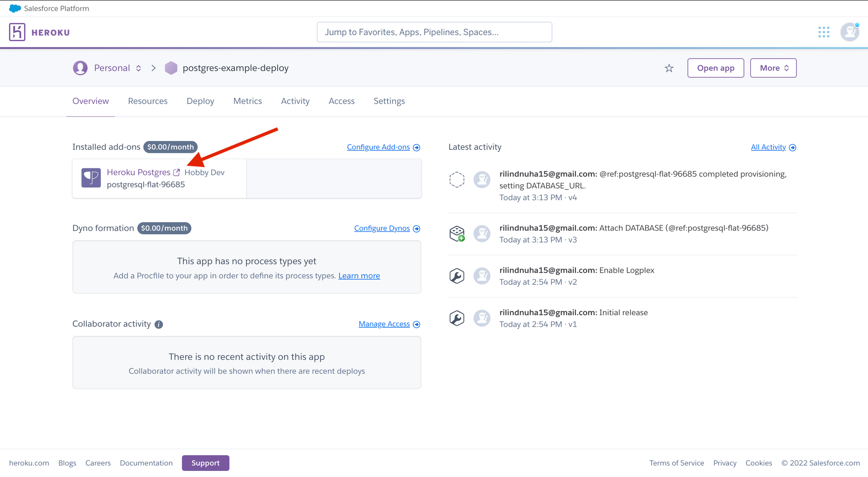
Task: Switch to the Overview tab
Action: tap(91, 101)
